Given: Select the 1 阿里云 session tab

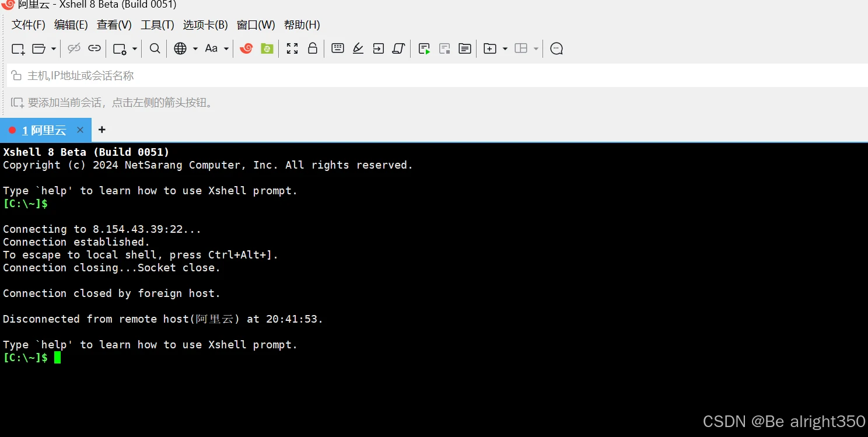Looking at the screenshot, I should (45, 130).
